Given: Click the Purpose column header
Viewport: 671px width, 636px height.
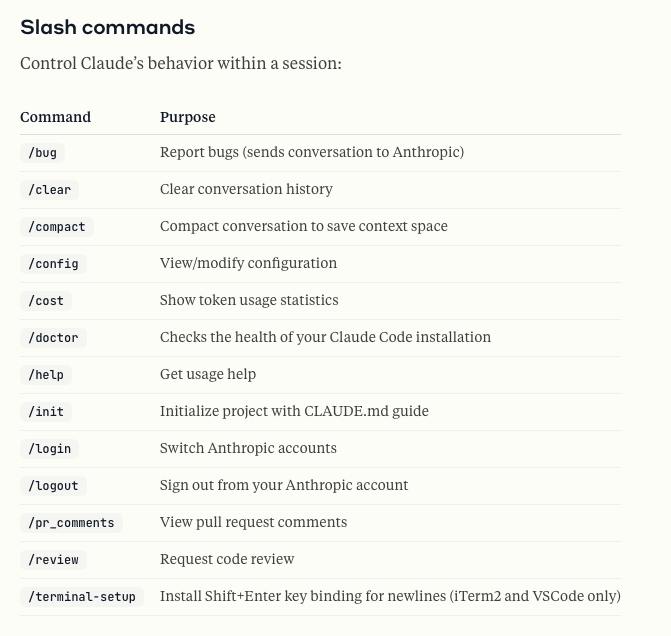Looking at the screenshot, I should coord(187,117).
